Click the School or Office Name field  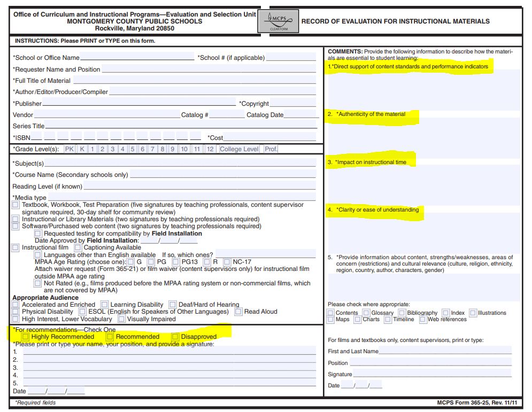137,57
